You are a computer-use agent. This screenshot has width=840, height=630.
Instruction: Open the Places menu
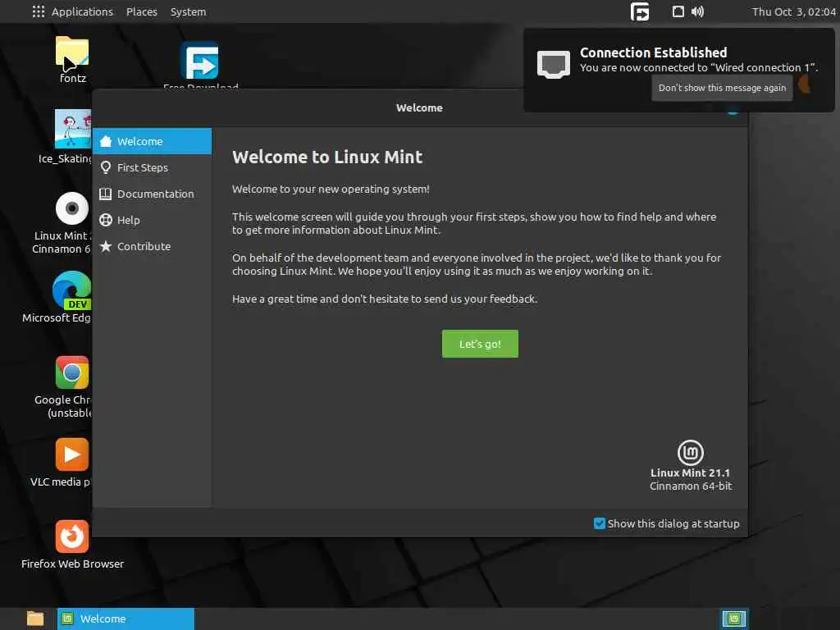click(141, 11)
